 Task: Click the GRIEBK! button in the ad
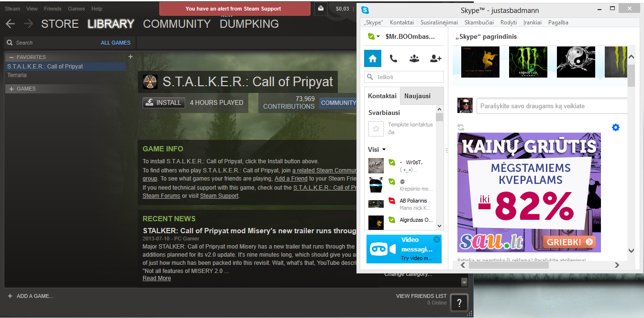tap(570, 242)
